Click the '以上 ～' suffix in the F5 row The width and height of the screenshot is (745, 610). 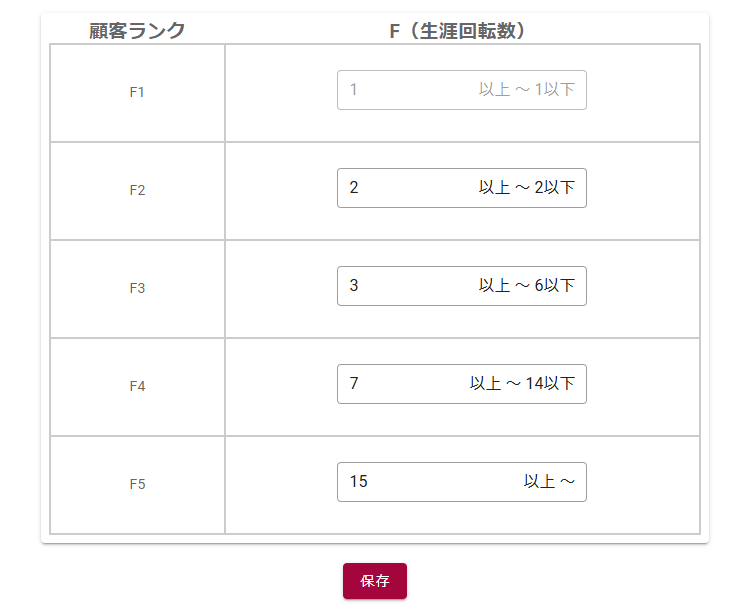549,482
